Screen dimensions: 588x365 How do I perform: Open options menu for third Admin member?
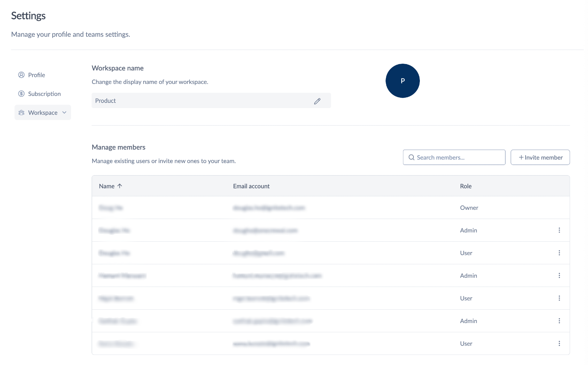559,321
